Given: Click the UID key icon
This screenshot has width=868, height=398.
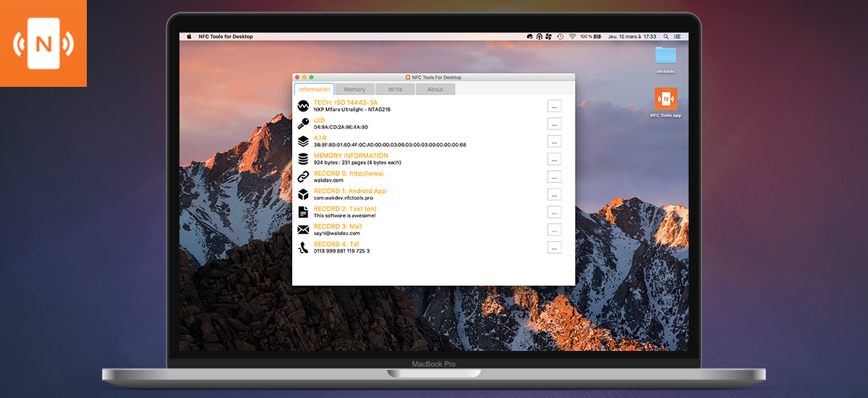Looking at the screenshot, I should [x=303, y=123].
